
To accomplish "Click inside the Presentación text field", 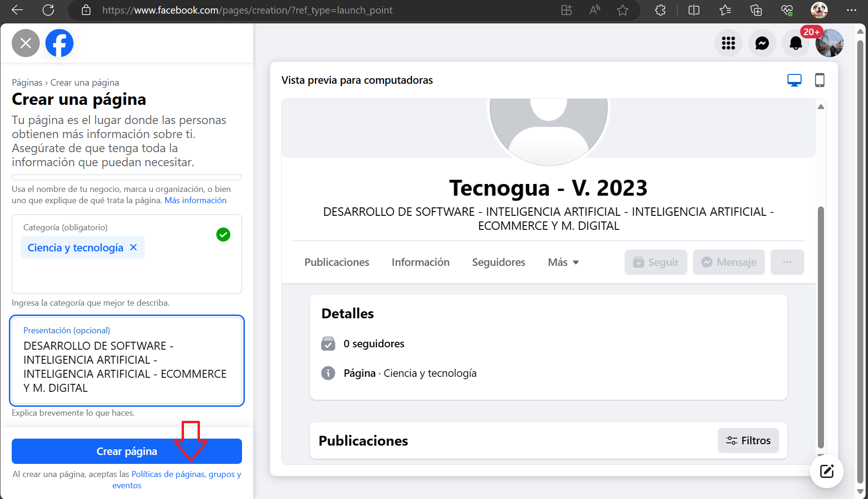I will (126, 367).
